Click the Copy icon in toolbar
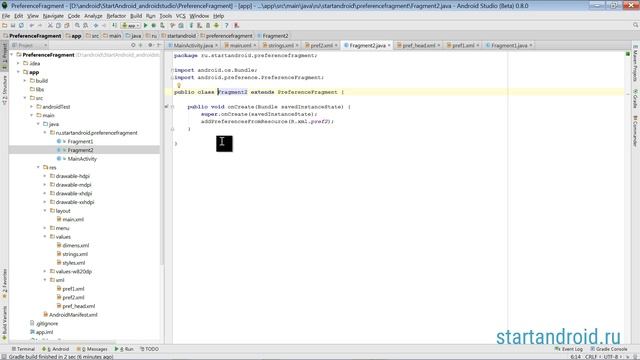Viewport: 640px width, 360px height. tap(58, 25)
